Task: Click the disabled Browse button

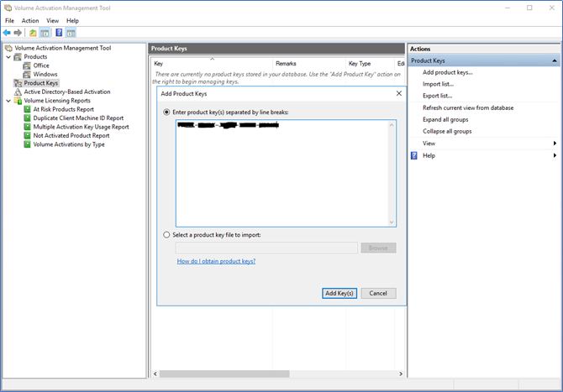Action: point(378,248)
